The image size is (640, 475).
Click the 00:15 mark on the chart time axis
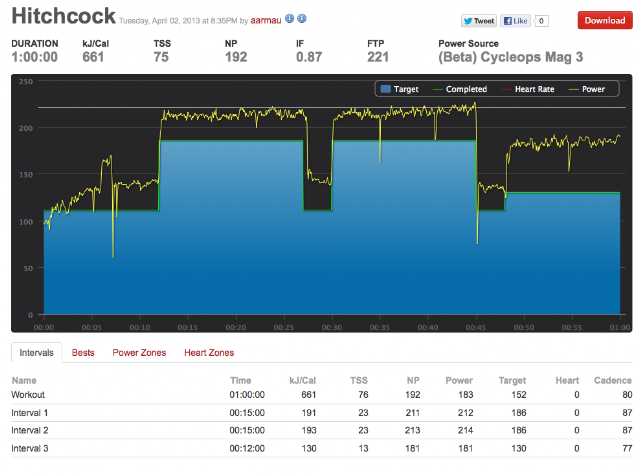point(188,327)
